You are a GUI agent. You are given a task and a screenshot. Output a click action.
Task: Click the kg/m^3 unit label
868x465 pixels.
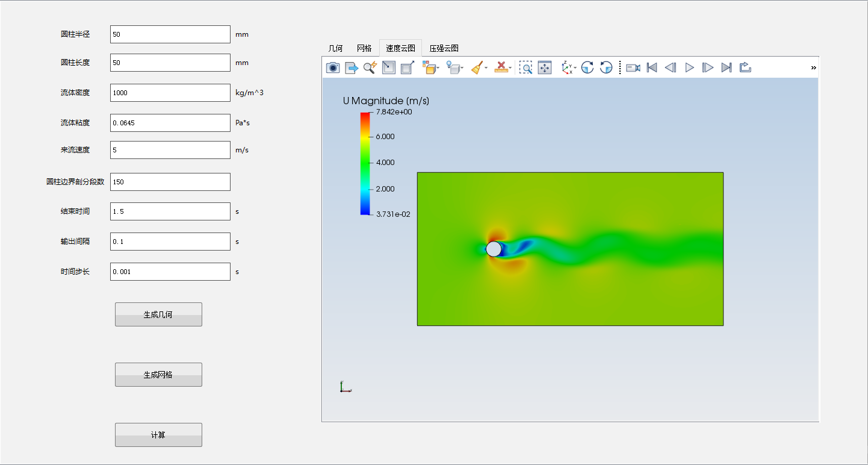click(x=249, y=93)
